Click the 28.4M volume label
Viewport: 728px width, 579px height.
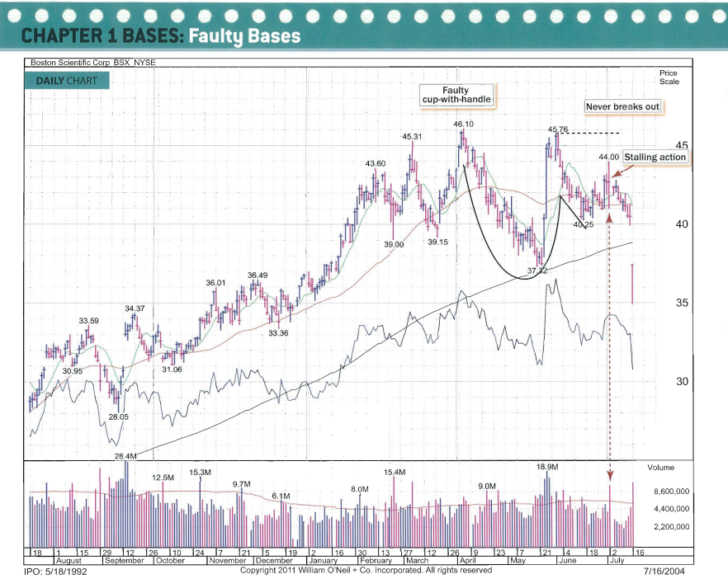[125, 455]
